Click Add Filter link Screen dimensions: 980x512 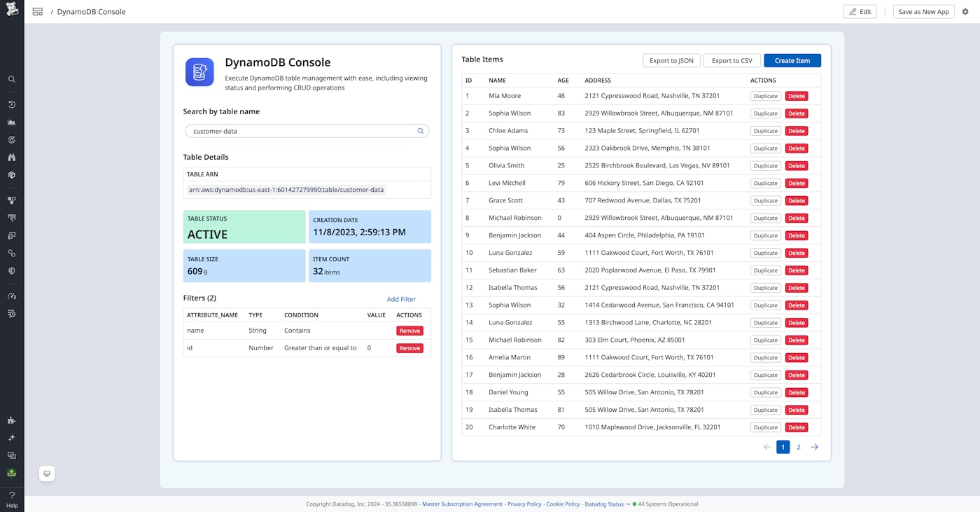401,299
